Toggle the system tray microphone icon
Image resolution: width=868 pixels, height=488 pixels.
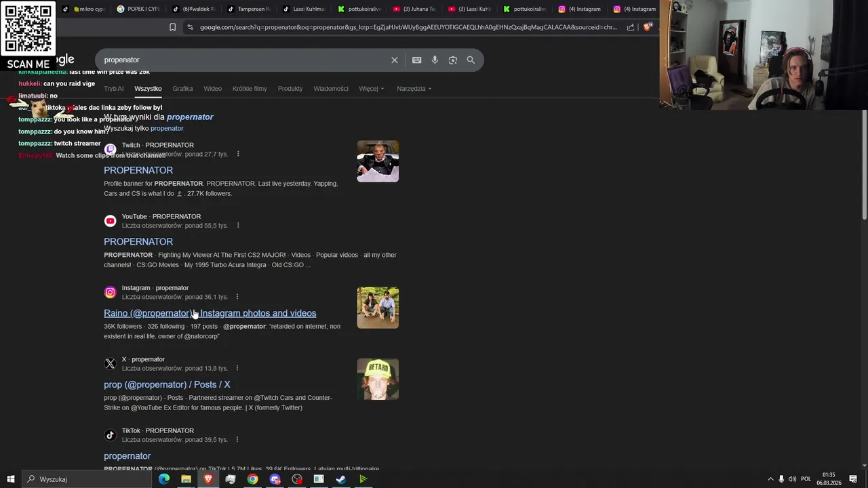[781, 479]
